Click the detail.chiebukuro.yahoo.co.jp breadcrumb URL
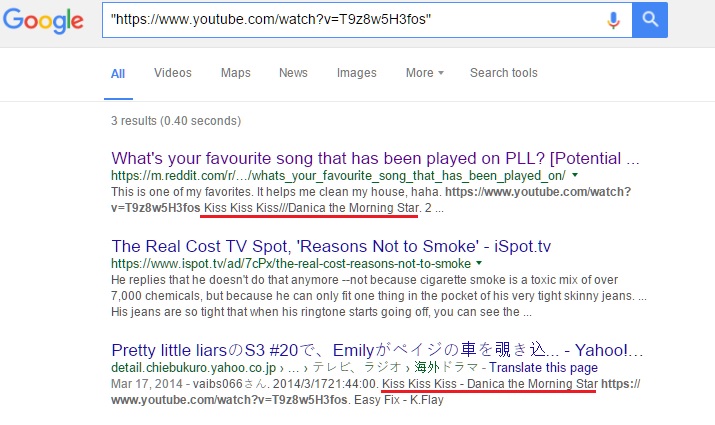Screen dimensions: 715x425 [x=194, y=368]
